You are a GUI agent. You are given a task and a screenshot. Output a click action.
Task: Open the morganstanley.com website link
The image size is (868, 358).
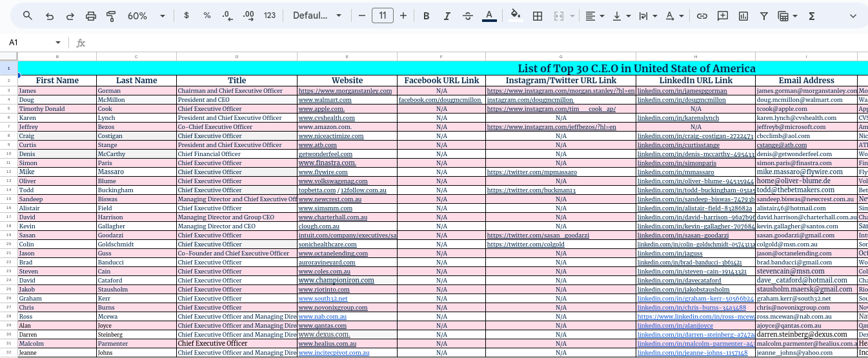tap(345, 91)
